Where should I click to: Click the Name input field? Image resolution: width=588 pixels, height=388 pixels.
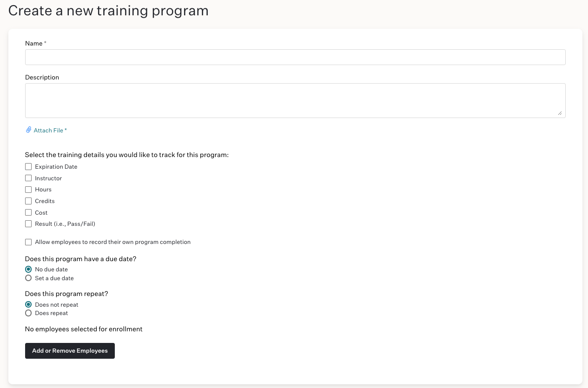tap(295, 57)
